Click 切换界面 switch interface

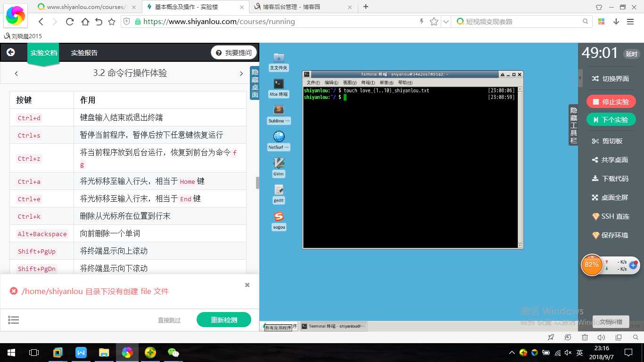pos(610,79)
